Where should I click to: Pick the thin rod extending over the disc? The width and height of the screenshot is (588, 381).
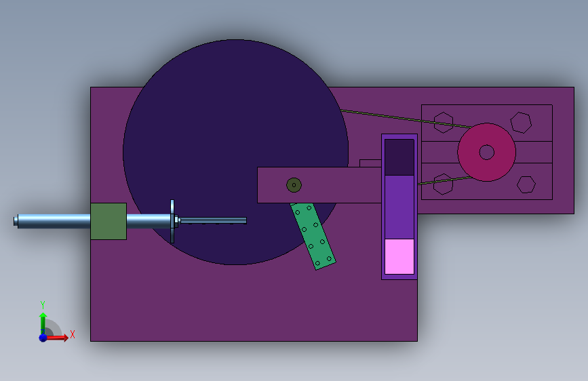213,221
